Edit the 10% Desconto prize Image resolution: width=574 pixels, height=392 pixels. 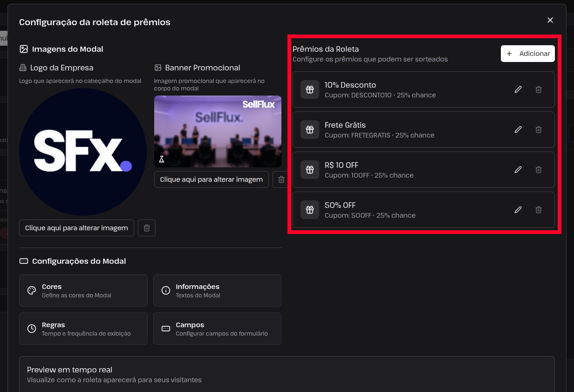tap(518, 89)
